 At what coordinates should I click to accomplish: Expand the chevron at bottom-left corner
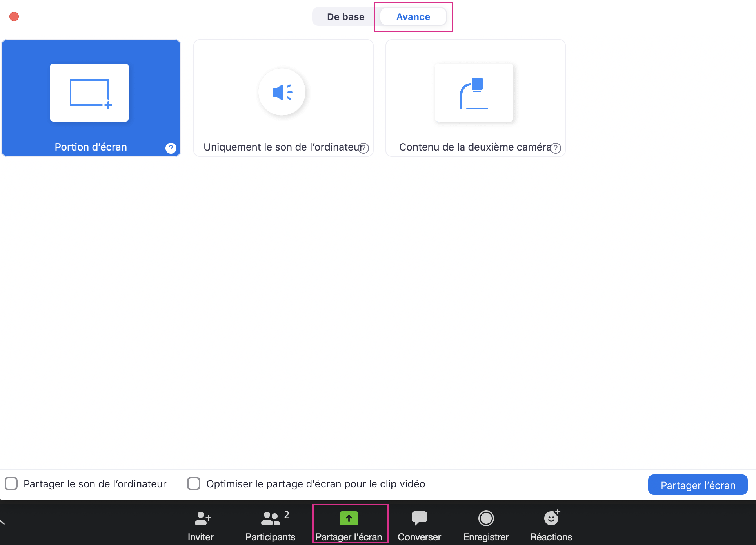point(2,522)
